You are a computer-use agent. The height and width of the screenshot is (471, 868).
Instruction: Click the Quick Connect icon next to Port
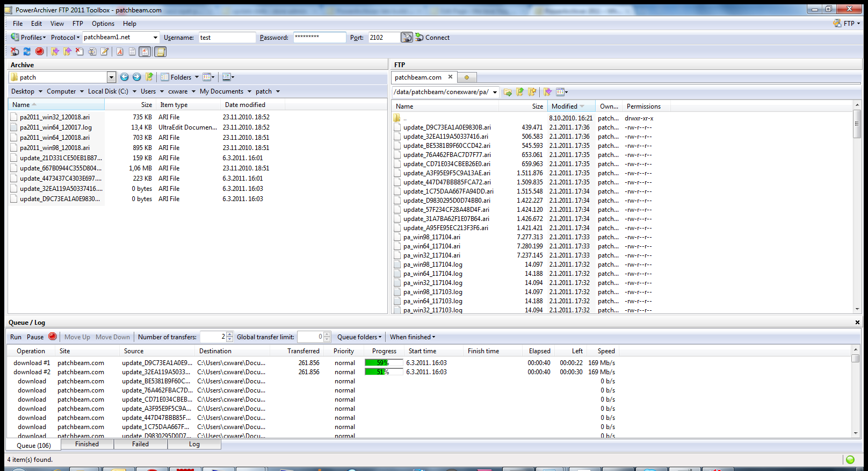coord(407,37)
